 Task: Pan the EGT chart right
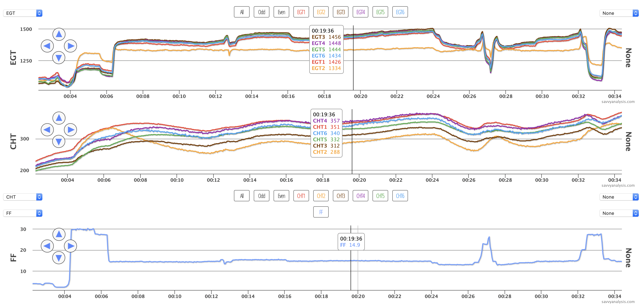pyautogui.click(x=71, y=46)
